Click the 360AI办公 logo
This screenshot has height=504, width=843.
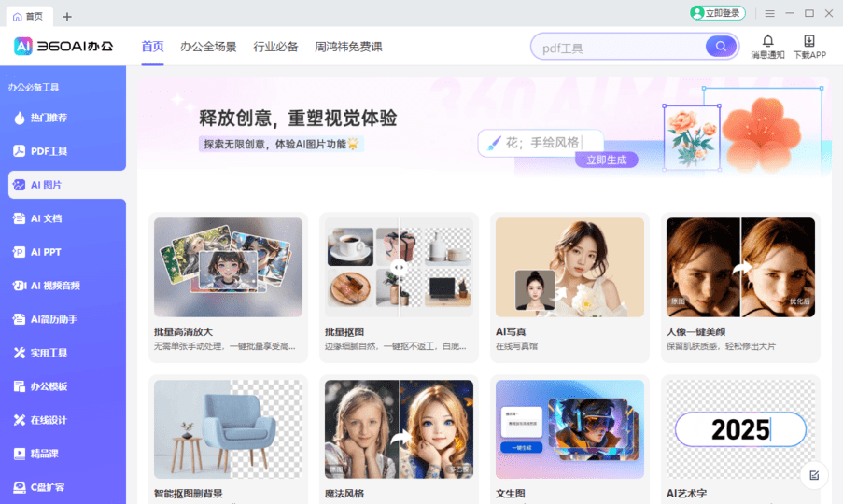(63, 47)
